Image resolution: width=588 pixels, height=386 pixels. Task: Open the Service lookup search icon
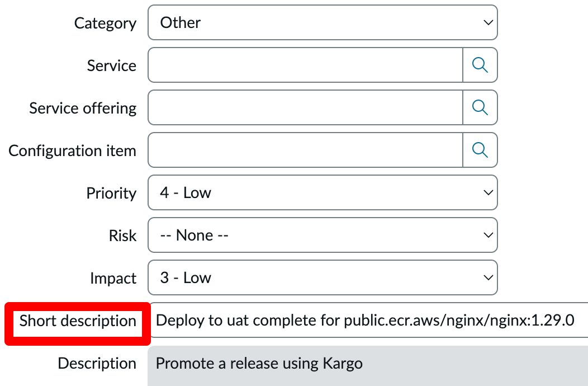coord(480,65)
